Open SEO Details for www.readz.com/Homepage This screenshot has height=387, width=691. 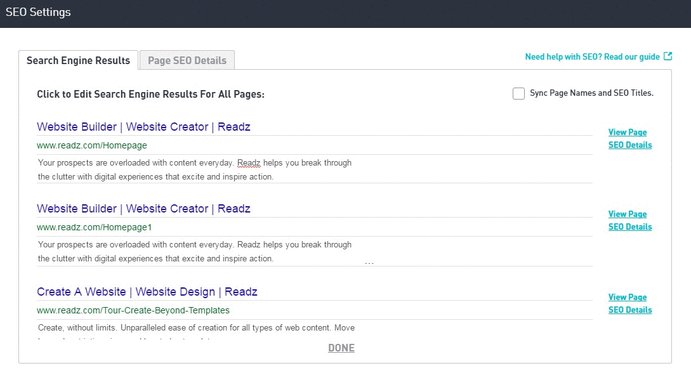pyautogui.click(x=630, y=145)
